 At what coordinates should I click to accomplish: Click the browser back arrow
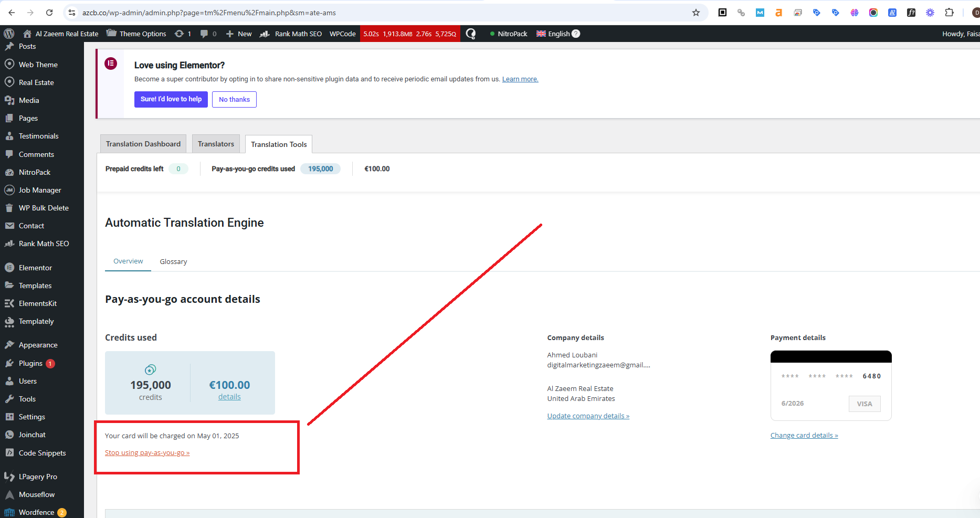pos(12,13)
